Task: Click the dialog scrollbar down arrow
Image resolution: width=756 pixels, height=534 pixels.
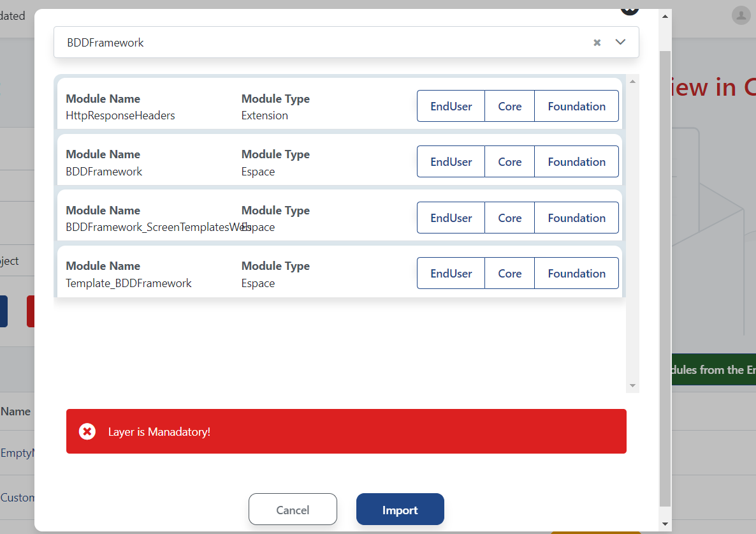Action: click(665, 524)
